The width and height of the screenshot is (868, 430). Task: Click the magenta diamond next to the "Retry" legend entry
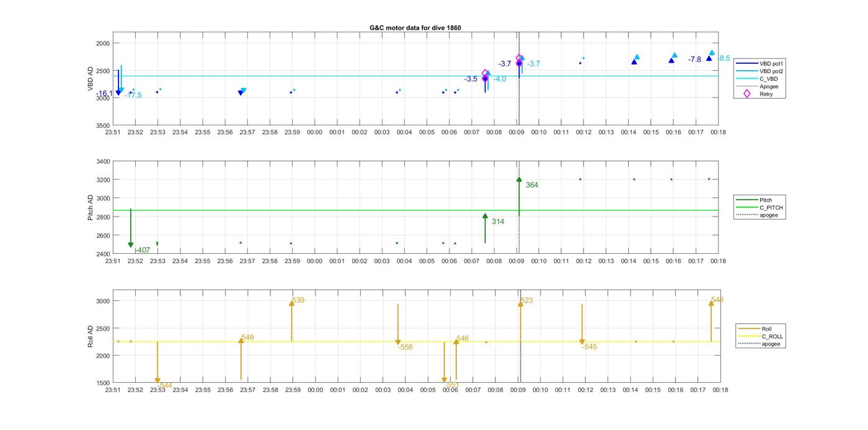747,94
